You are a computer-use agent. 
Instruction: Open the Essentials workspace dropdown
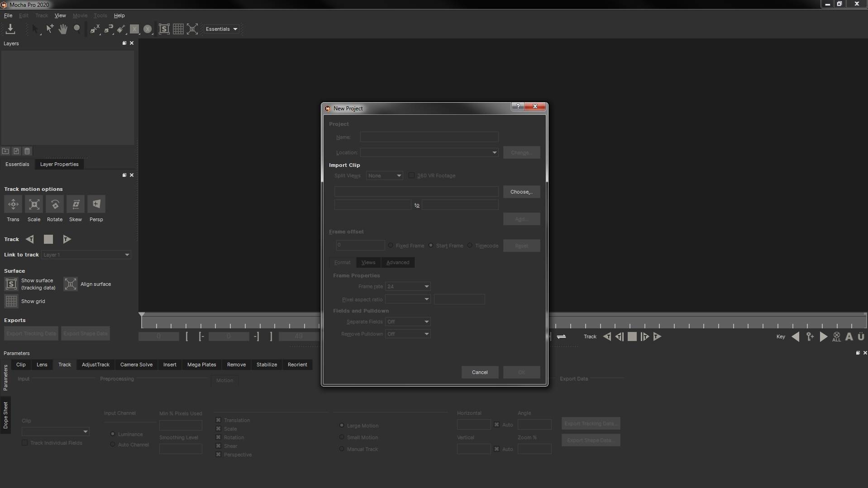pos(221,29)
